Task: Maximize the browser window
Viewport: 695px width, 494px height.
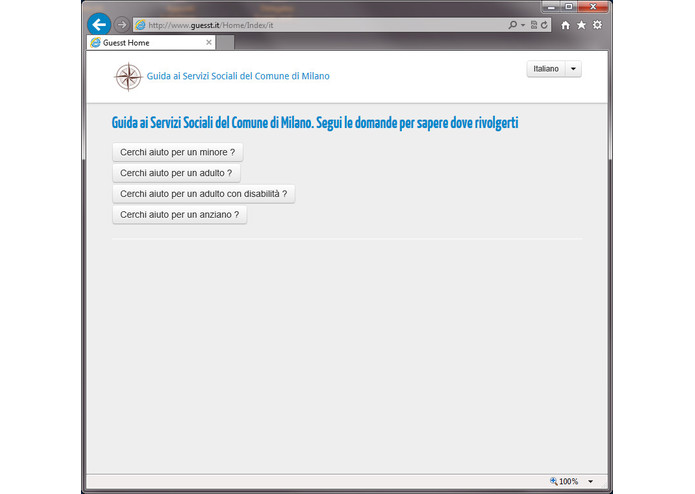Action: (569, 6)
